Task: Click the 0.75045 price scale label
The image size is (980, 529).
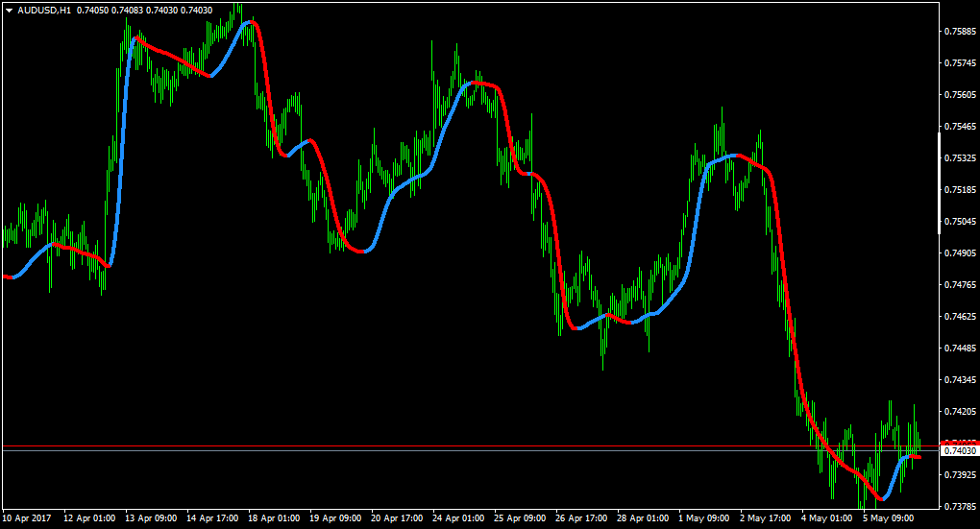Action: (x=961, y=222)
